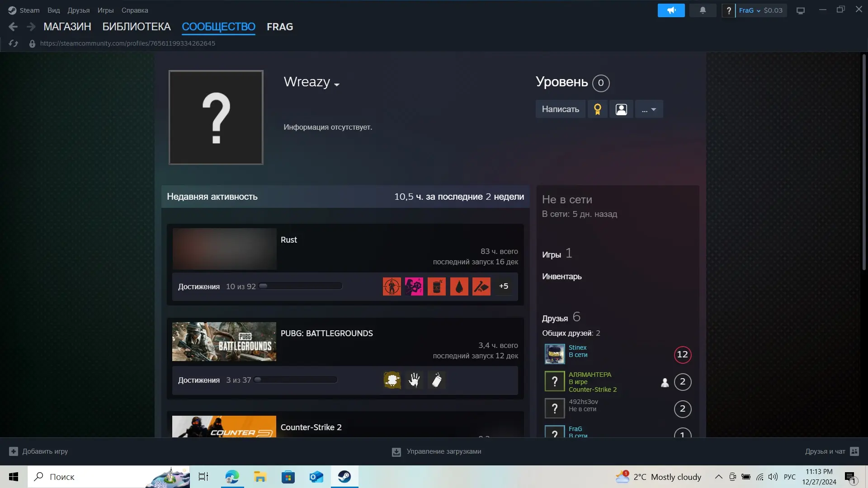Viewport: 868px width, 488px height.
Task: Click the +5 achievements badge for Rust
Action: 503,286
